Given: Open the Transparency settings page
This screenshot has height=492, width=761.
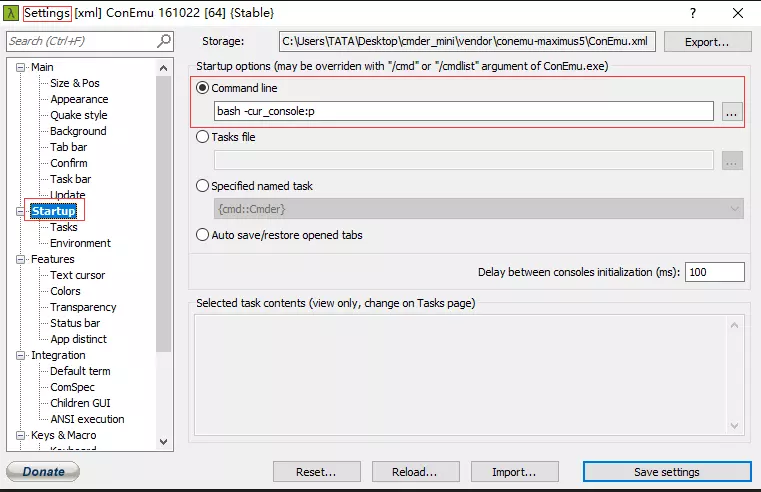Looking at the screenshot, I should coord(83,307).
